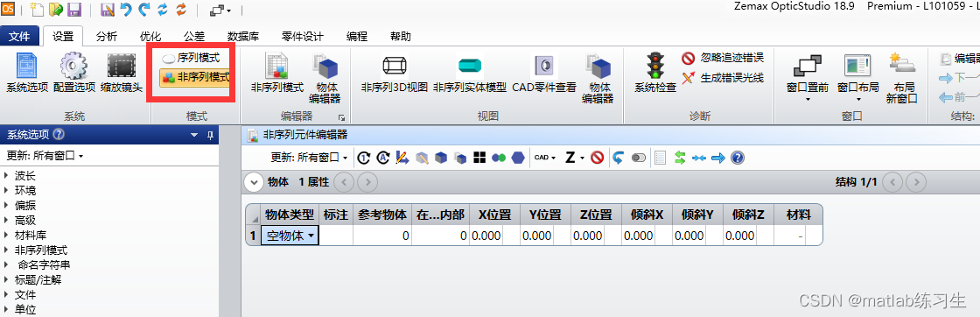Open a file using the folder icon
This screenshot has height=317, width=980.
click(x=56, y=10)
